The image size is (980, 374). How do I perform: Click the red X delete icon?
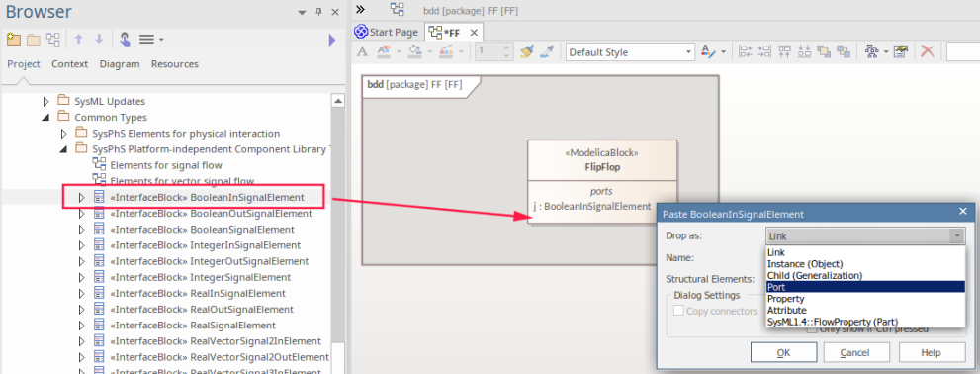click(x=928, y=51)
